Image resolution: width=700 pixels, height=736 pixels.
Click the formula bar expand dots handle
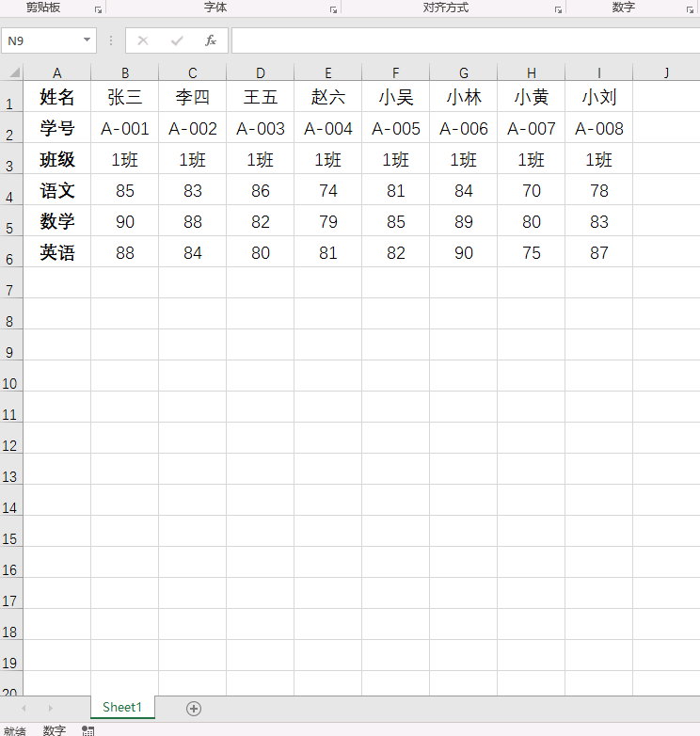click(x=111, y=40)
